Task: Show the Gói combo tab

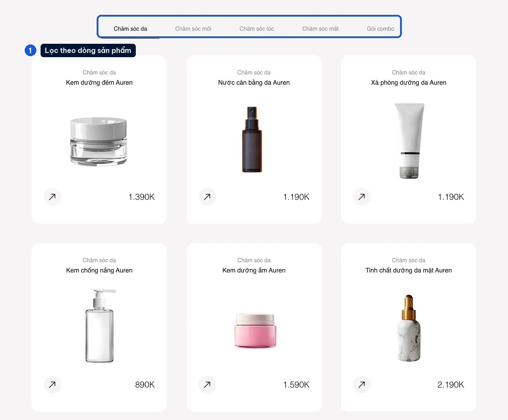Action: pyautogui.click(x=380, y=29)
